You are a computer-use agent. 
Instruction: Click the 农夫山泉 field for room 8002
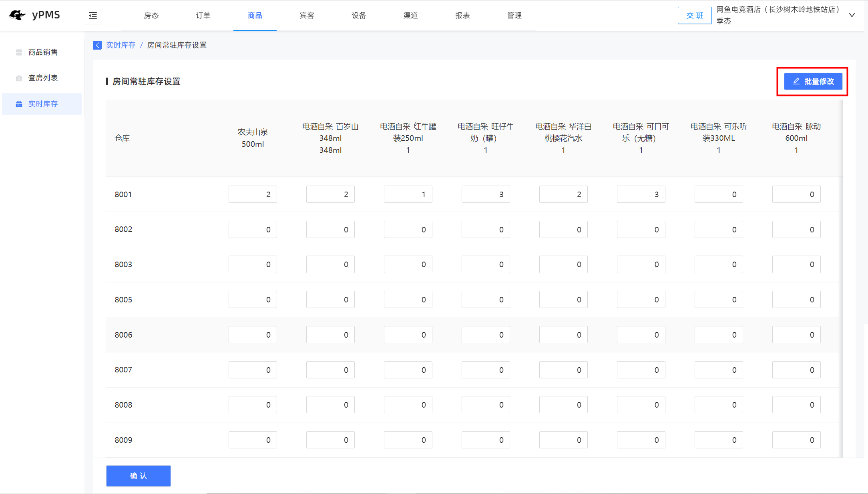click(x=253, y=230)
